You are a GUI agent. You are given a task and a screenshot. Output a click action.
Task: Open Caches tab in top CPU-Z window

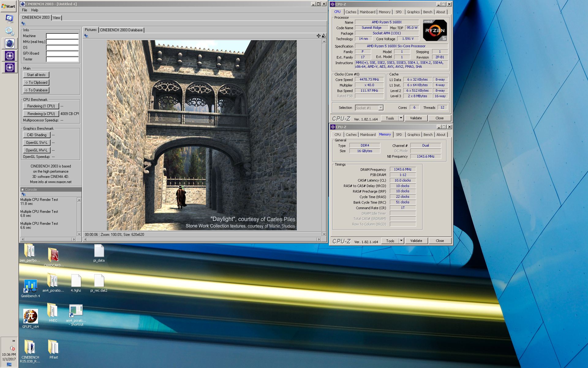click(351, 12)
